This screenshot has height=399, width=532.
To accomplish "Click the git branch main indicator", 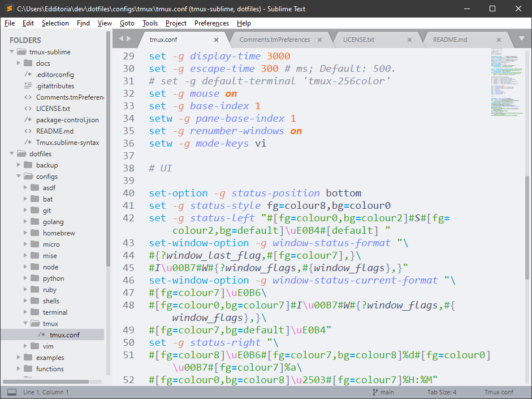I will pos(383,392).
